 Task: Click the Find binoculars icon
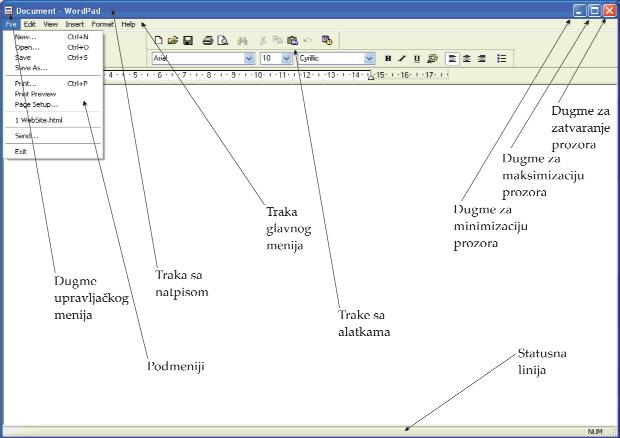(242, 40)
